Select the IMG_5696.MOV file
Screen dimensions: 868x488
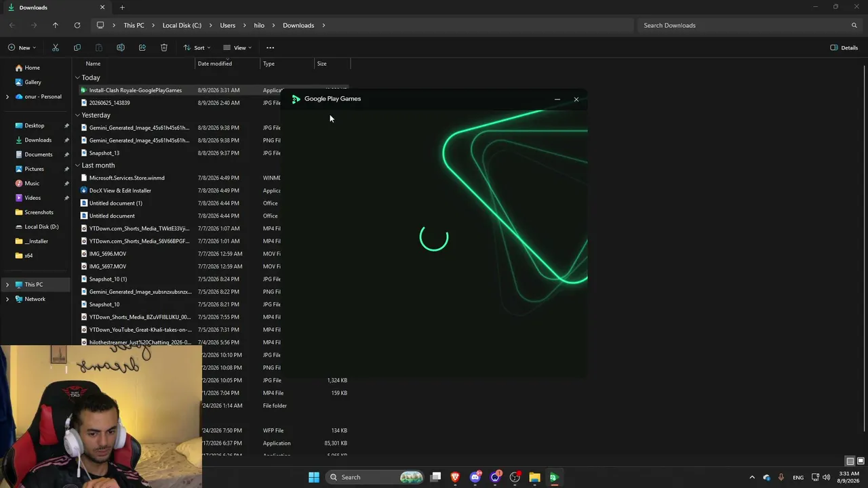coord(107,253)
